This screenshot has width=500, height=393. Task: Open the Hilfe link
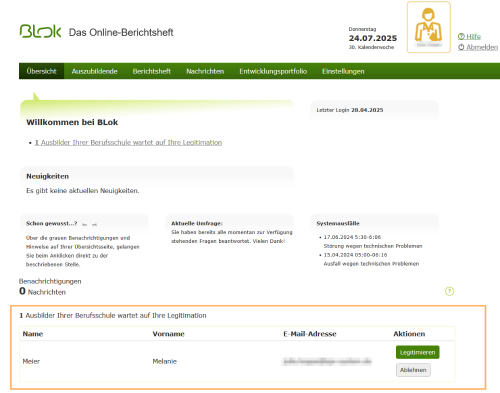pyautogui.click(x=469, y=37)
